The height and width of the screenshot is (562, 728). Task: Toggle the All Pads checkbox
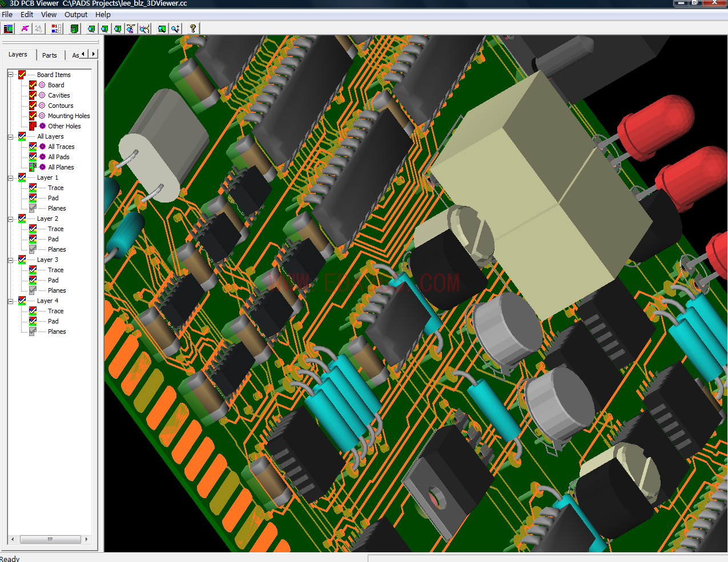tap(33, 157)
